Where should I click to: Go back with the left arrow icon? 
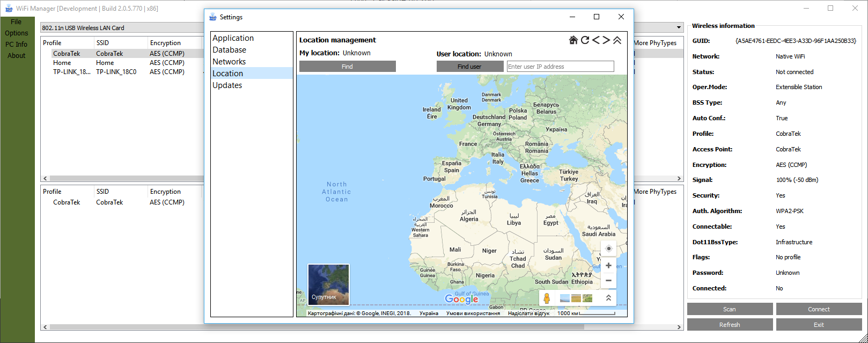pos(595,40)
